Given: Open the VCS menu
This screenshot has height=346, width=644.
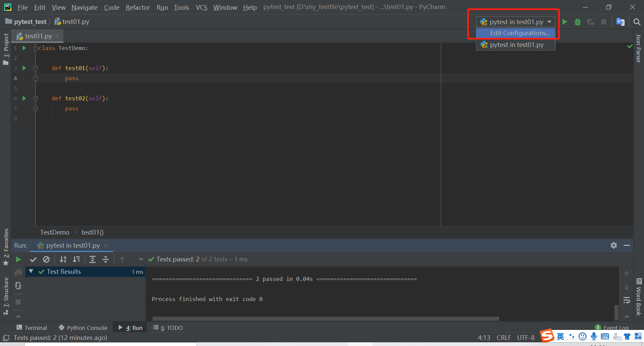Looking at the screenshot, I should (201, 7).
